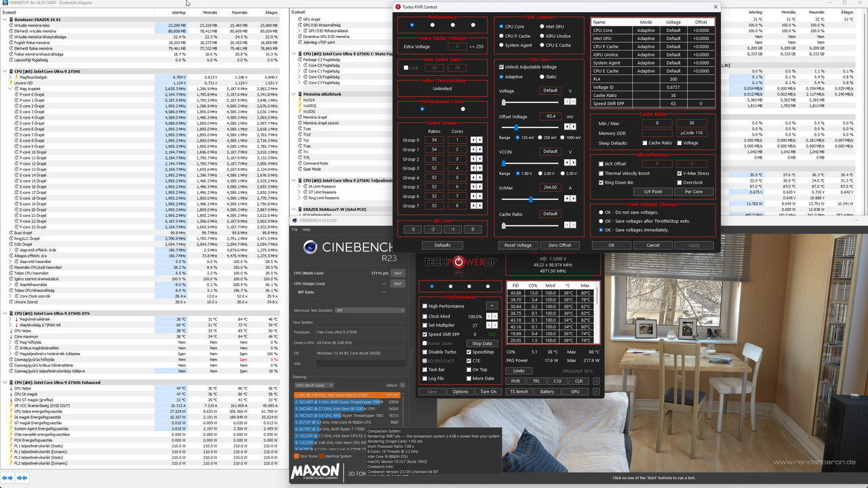The width and height of the screenshot is (868, 488).
Task: Collapse CPU [#0] Intel Core Ultra 9 275HX
Action: pos(5,71)
